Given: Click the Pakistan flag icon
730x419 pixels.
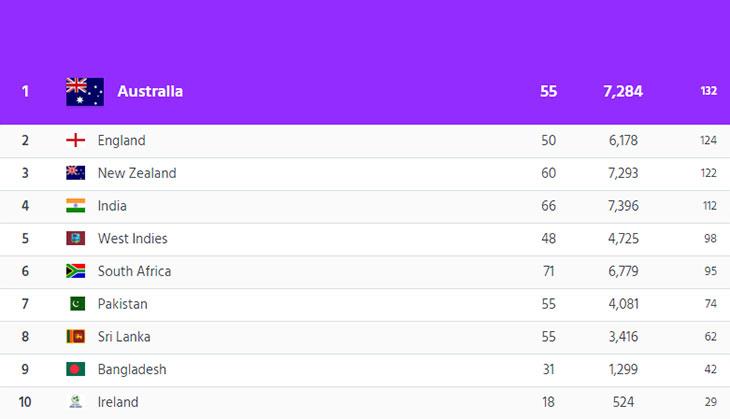Looking at the screenshot, I should [x=77, y=304].
